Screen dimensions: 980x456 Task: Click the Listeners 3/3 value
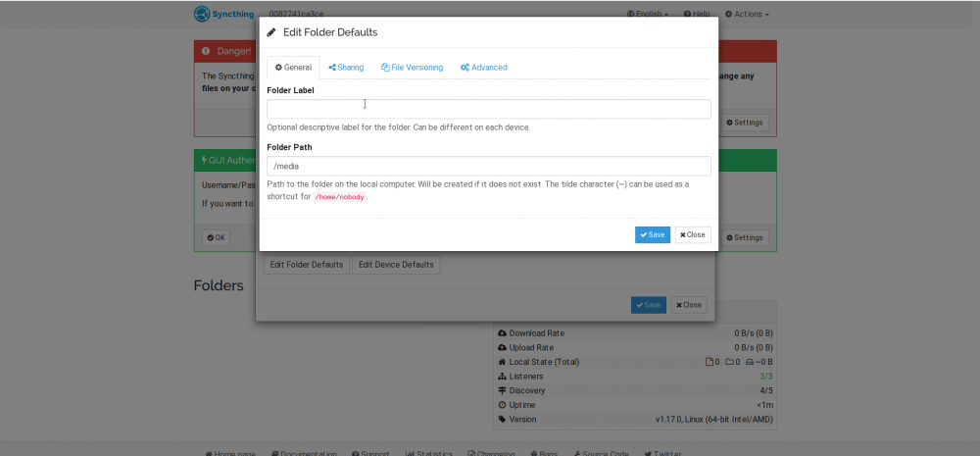(766, 377)
